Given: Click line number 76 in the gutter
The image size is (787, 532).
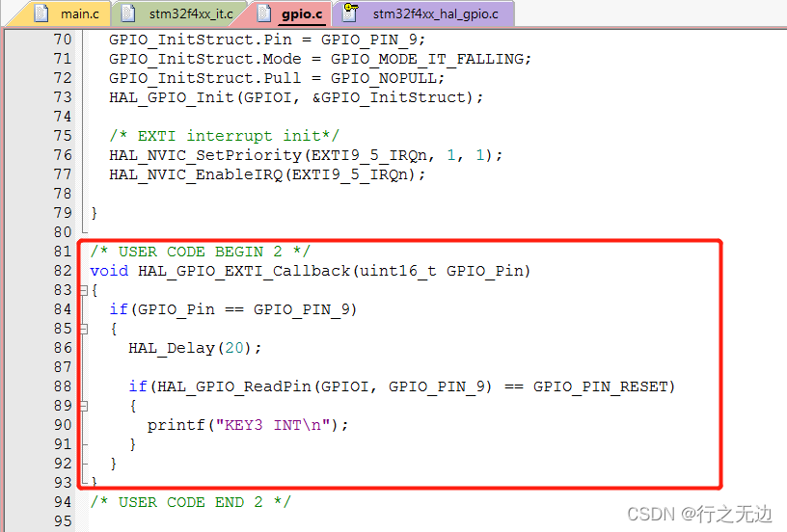Looking at the screenshot, I should [64, 155].
